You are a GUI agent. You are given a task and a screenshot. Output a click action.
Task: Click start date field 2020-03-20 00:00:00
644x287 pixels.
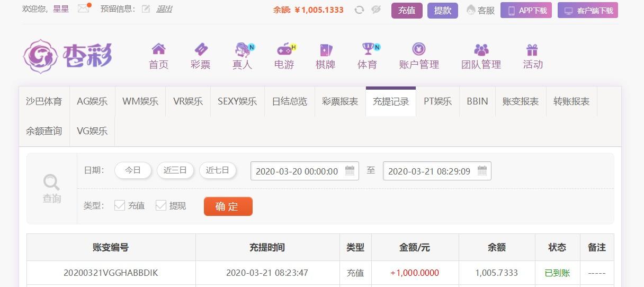305,171
